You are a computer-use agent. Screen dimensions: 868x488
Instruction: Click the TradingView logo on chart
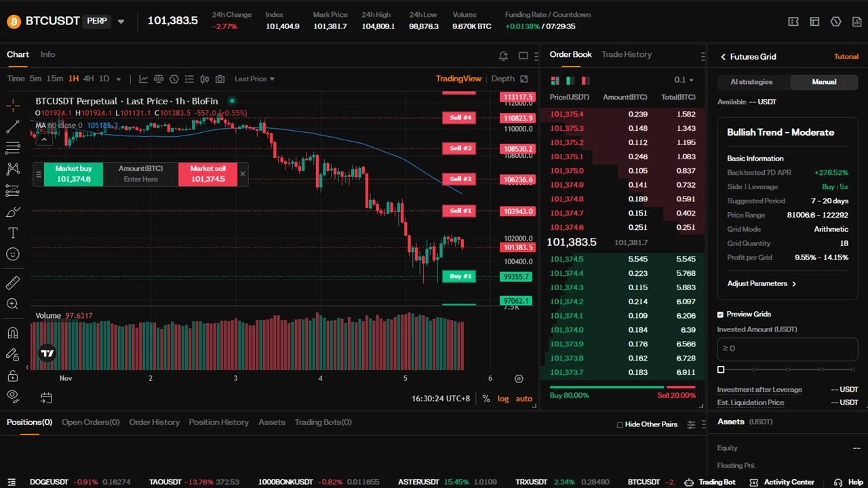47,353
